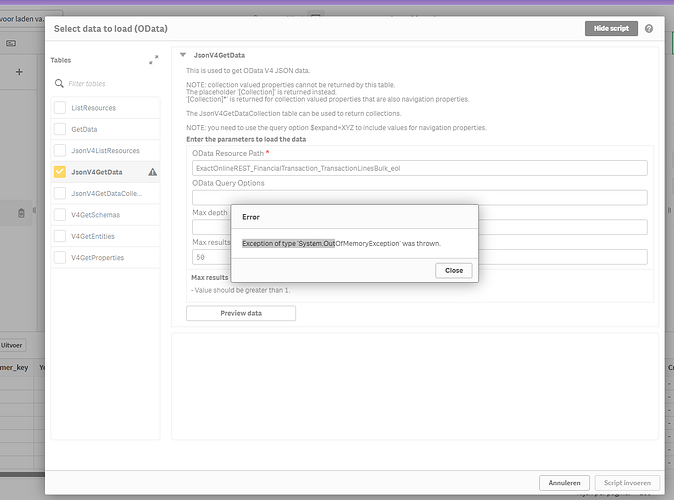This screenshot has width=674, height=500.
Task: Collapse the JsonV4GetData section triangle
Action: pyautogui.click(x=182, y=55)
